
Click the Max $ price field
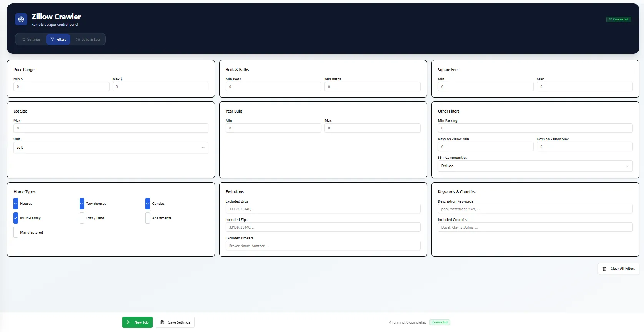click(160, 86)
